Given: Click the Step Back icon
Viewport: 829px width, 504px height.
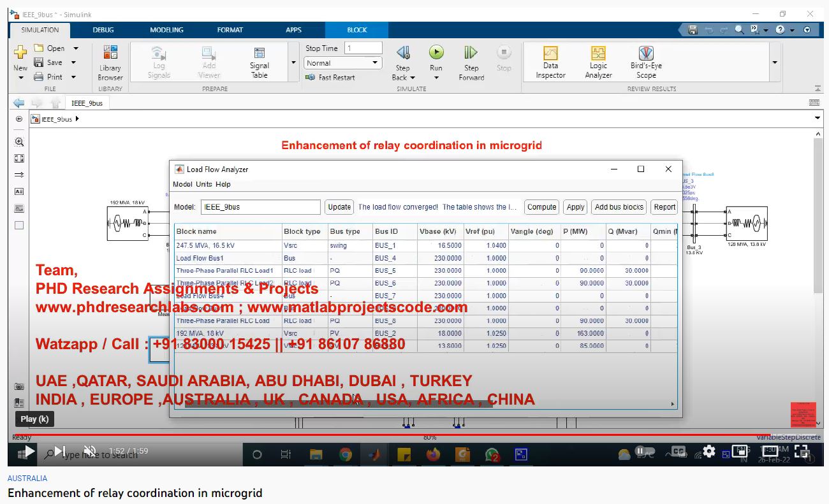Looking at the screenshot, I should (x=403, y=53).
